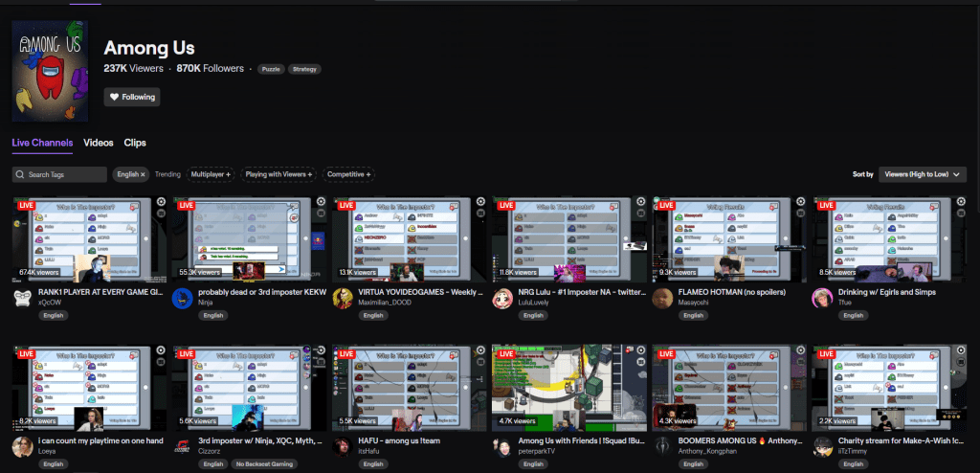
Task: Focus the Search Tags input field
Action: click(x=59, y=174)
